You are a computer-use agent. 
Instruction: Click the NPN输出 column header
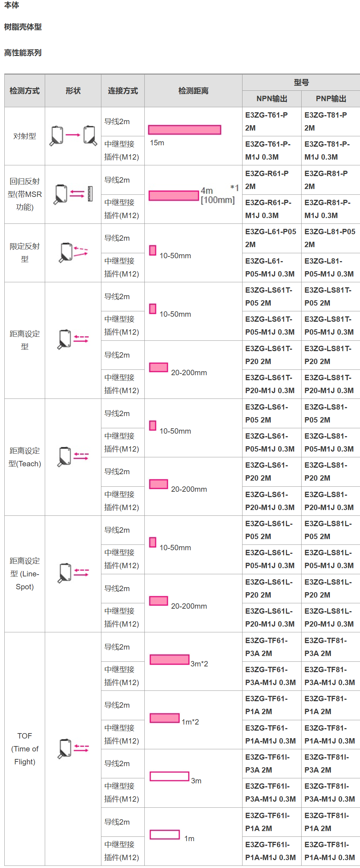(272, 99)
